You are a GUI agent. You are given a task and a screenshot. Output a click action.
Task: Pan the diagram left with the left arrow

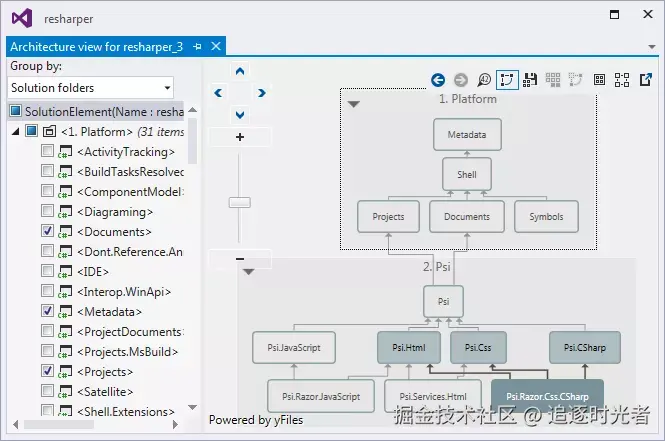tap(218, 93)
